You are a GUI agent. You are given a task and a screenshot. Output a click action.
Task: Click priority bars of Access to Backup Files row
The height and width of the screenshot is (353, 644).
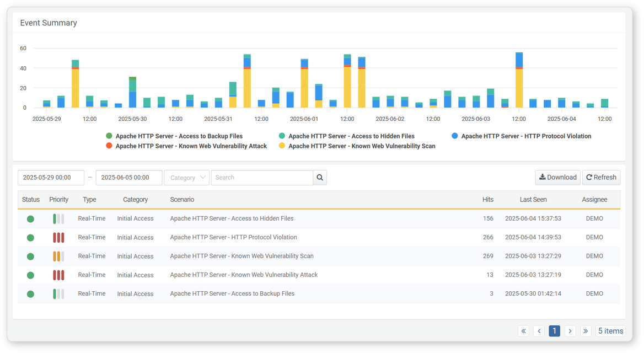[58, 294]
